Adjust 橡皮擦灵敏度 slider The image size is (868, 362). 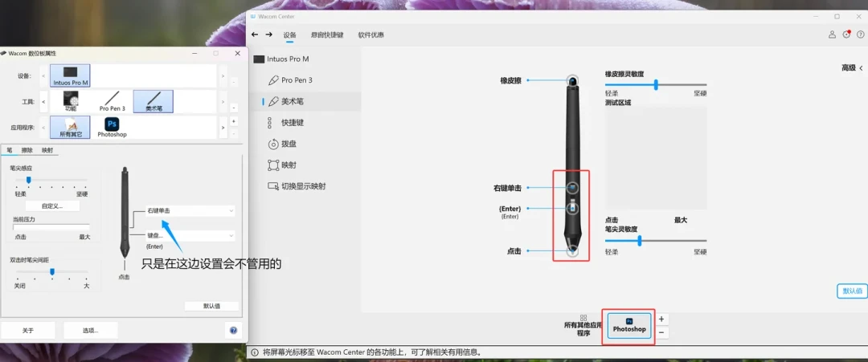656,84
